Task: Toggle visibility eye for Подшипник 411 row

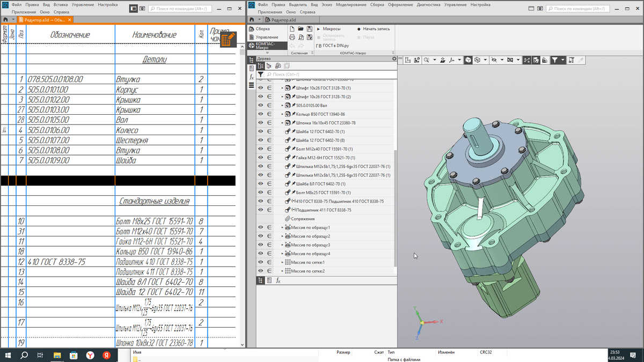Action: click(261, 210)
